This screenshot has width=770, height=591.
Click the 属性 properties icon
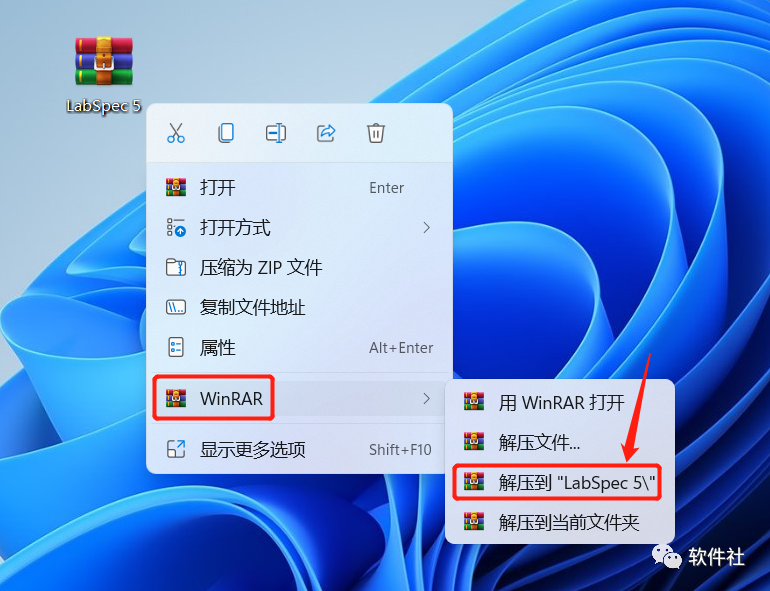coord(176,347)
